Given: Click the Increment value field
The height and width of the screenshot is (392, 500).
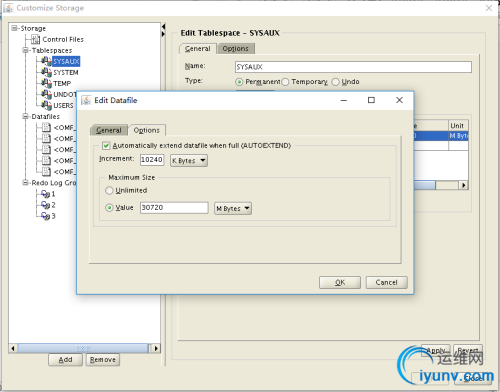Looking at the screenshot, I should point(152,160).
